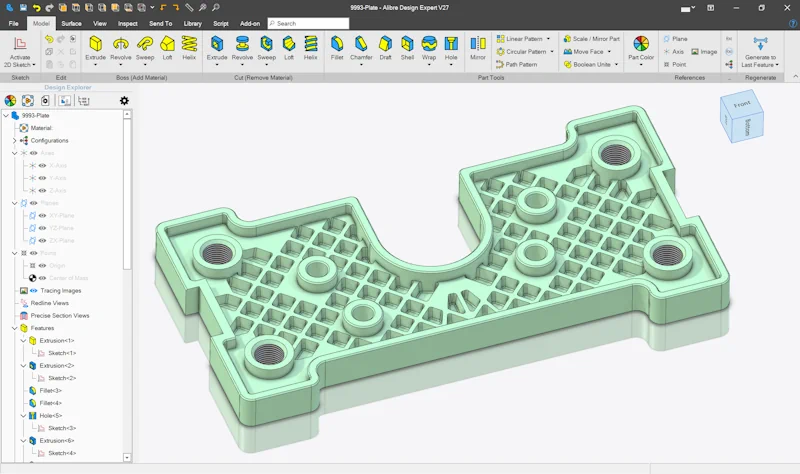This screenshot has height=474, width=800.
Task: Select Sketch<2> in feature tree
Action: click(x=62, y=378)
